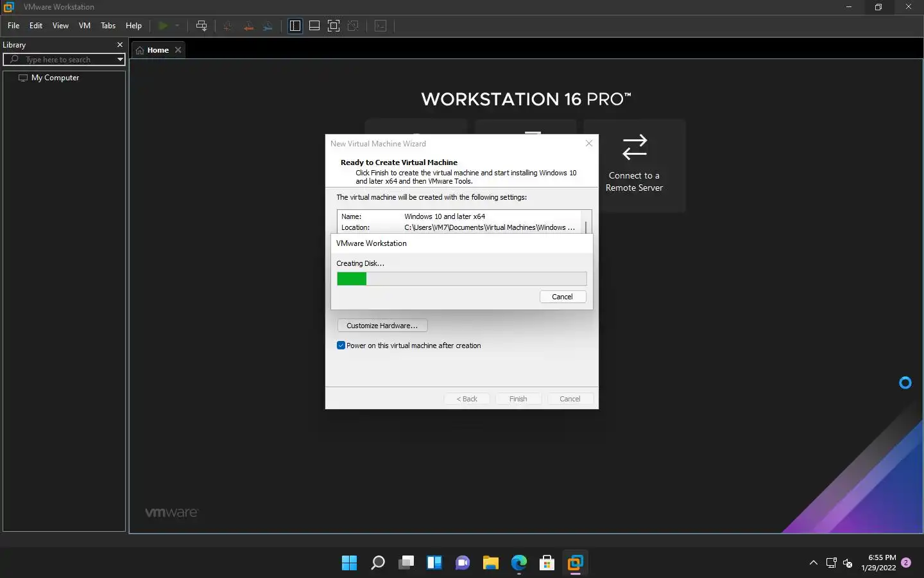Click VMware Workstation taskbar icon

click(576, 563)
